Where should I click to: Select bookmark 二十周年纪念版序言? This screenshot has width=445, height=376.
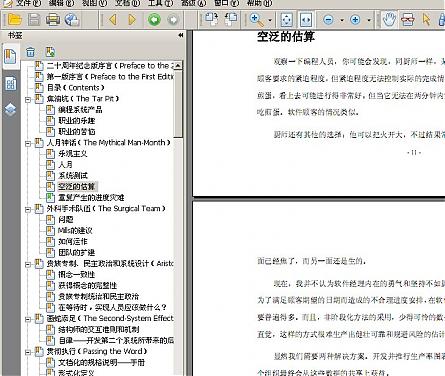pos(110,66)
